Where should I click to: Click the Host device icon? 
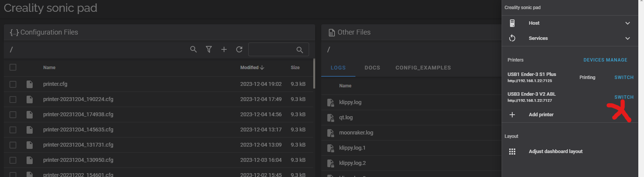[512, 23]
